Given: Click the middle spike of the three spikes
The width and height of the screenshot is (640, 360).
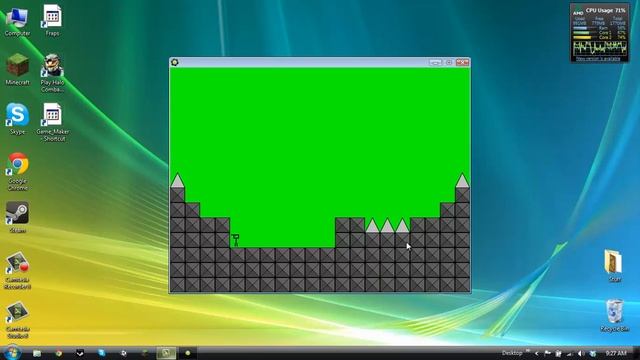Looking at the screenshot, I should [387, 225].
